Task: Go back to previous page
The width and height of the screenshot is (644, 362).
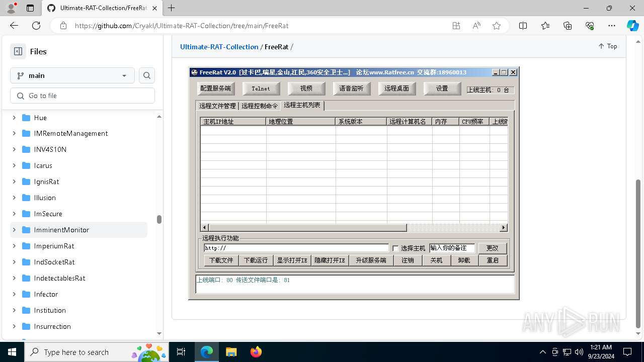Action: click(x=14, y=26)
